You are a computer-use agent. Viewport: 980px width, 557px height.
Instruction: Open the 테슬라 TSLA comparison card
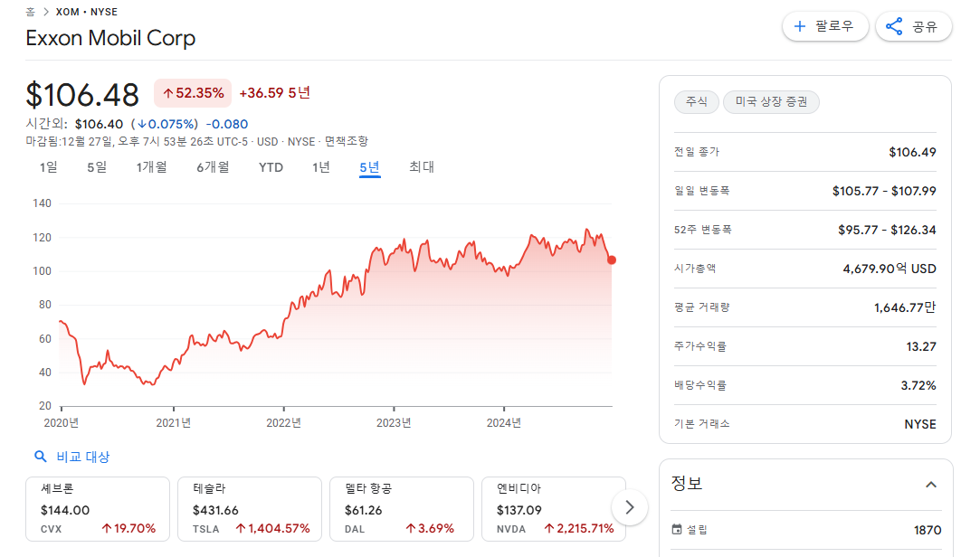tap(250, 508)
